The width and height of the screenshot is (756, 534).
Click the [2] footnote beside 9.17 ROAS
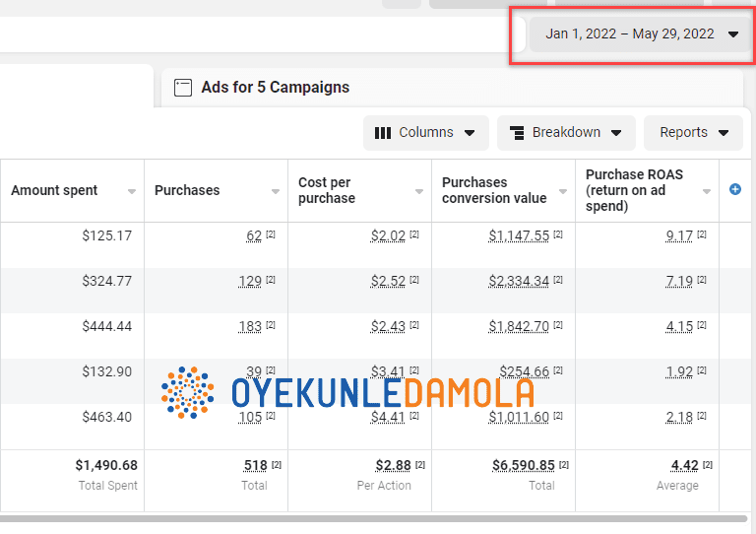(x=702, y=234)
